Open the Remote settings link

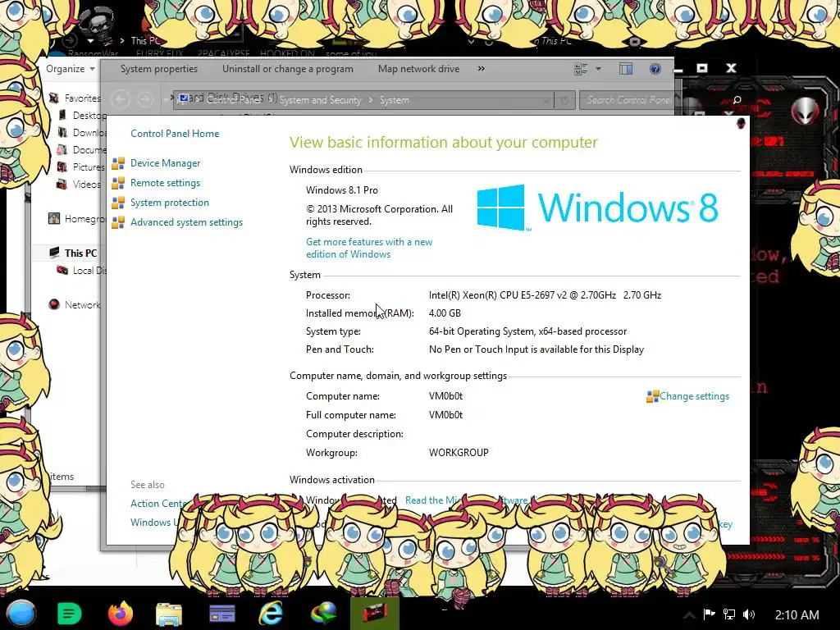tap(165, 183)
